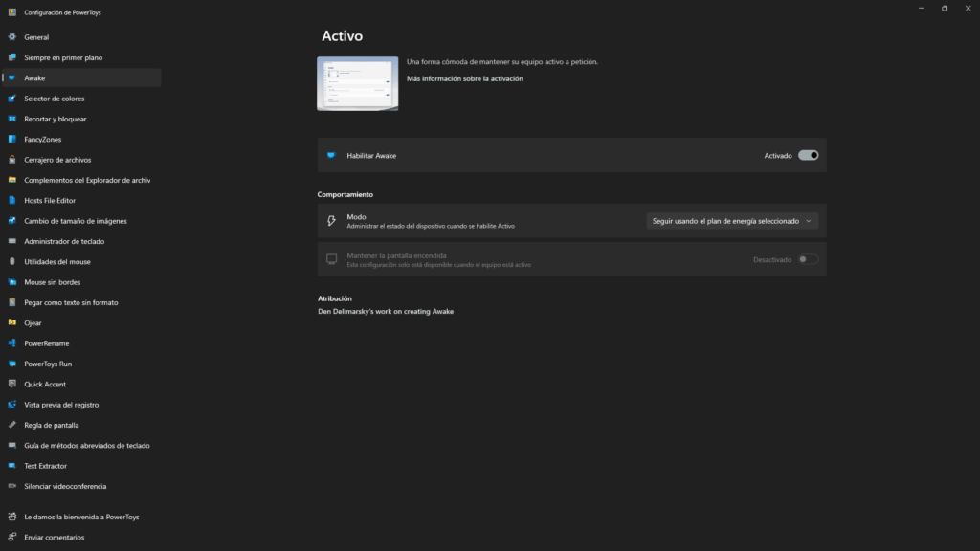Open Recortar y bloquear using its icon
This screenshot has height=551, width=980.
11,119
